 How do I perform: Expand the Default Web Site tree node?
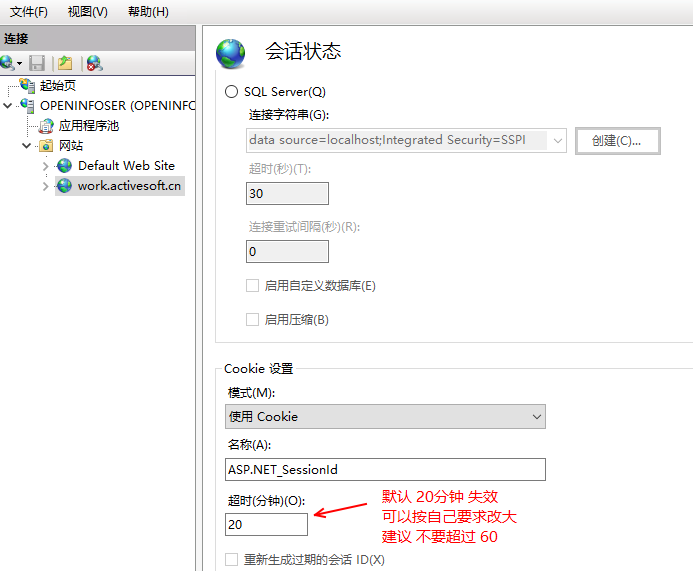(x=46, y=166)
